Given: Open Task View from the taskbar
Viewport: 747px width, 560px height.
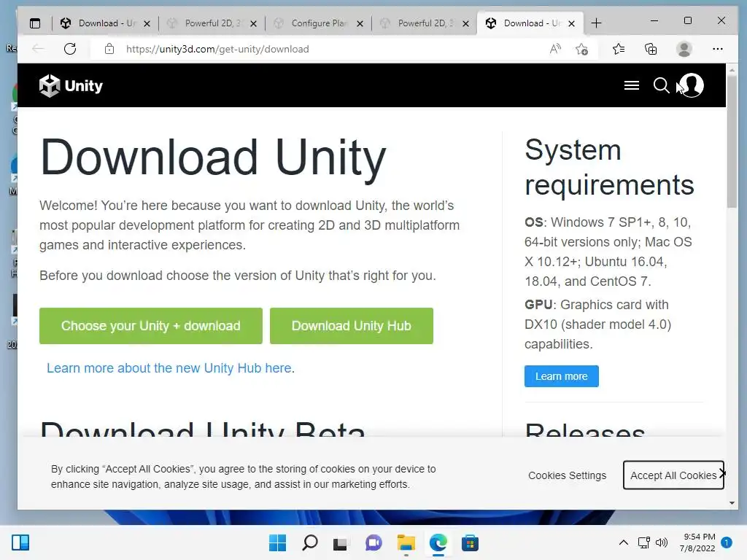Looking at the screenshot, I should pos(340,542).
